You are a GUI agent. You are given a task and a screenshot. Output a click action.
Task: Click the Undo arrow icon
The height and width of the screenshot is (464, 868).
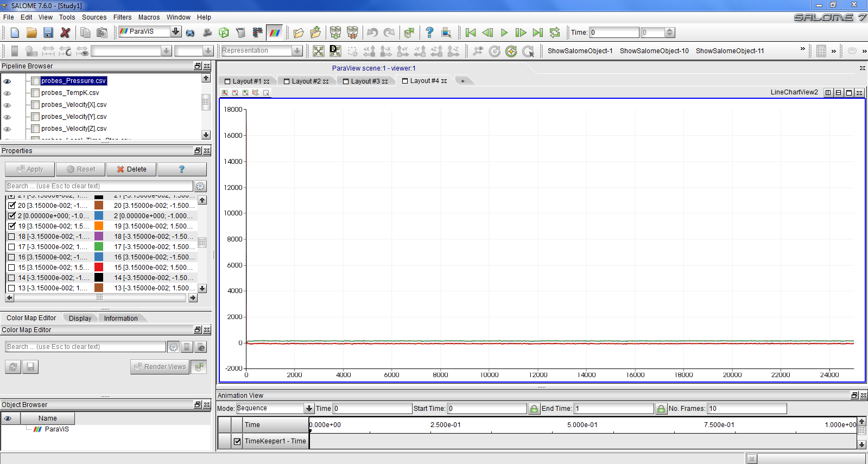(372, 33)
